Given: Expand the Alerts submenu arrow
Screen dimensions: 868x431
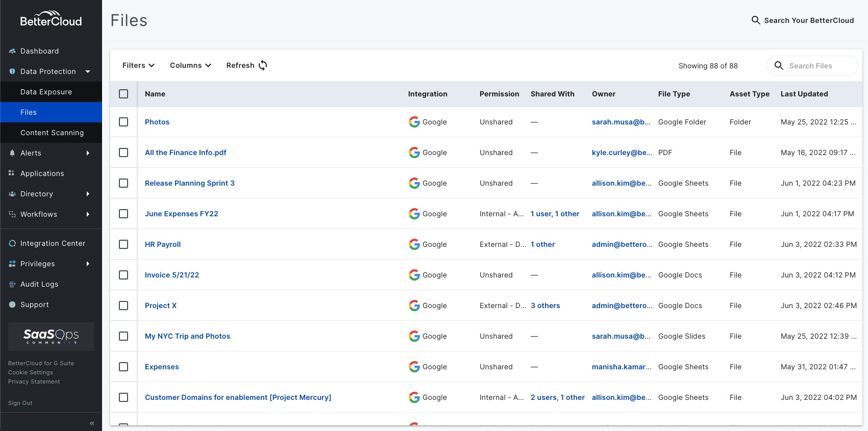Looking at the screenshot, I should 88,153.
